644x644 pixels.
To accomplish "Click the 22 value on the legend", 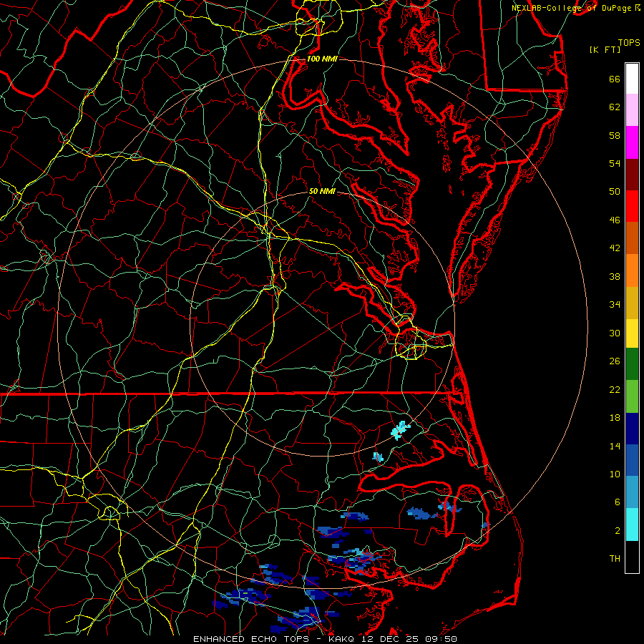I will tap(615, 389).
